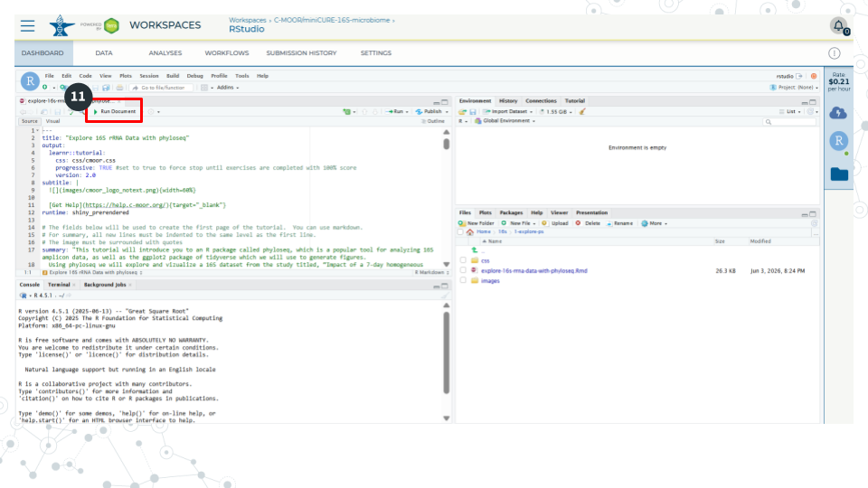The height and width of the screenshot is (488, 868).
Task: Click the css folder icon
Action: click(x=475, y=260)
